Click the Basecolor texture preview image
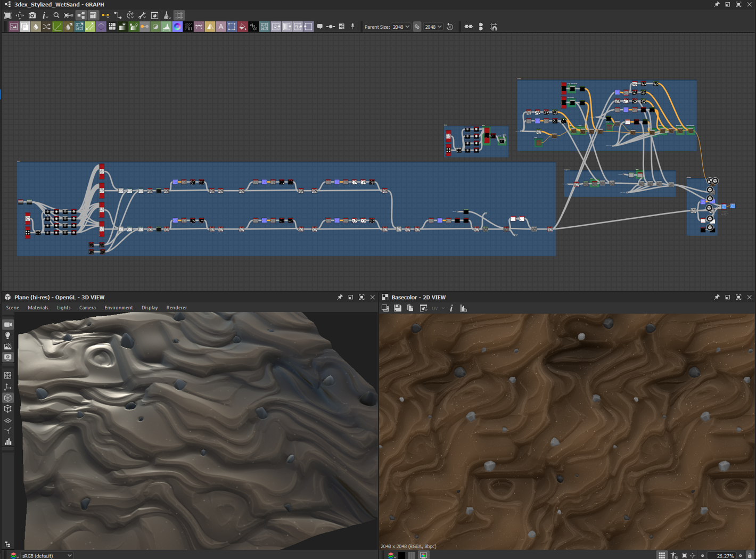Viewport: 756px width, 559px height. [x=567, y=432]
